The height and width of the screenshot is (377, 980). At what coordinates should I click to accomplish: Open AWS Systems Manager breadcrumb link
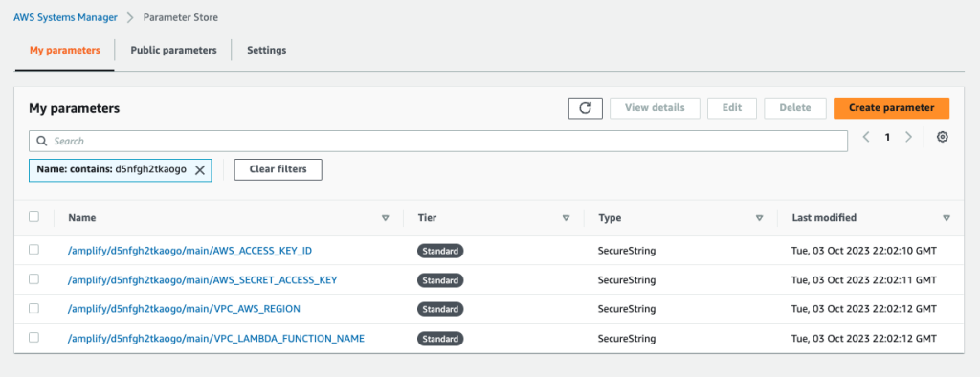[65, 17]
